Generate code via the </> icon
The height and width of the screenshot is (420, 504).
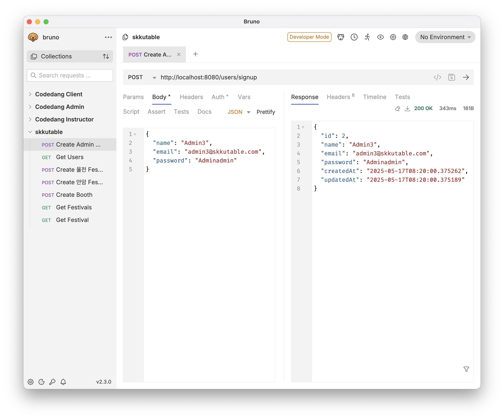[437, 77]
